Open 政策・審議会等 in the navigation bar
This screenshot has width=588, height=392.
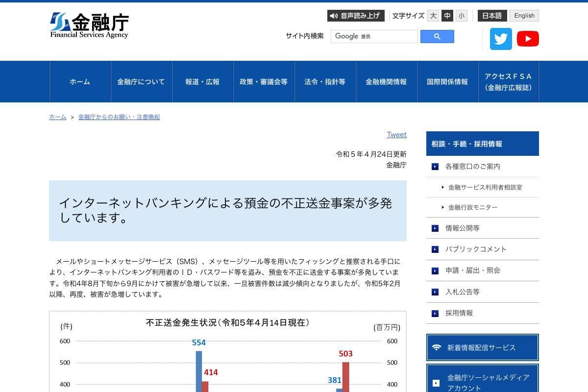[264, 82]
